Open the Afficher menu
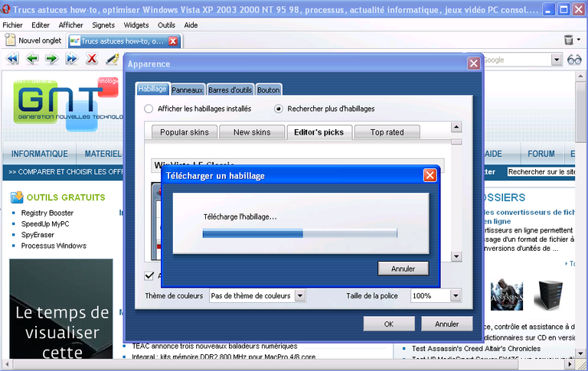The image size is (588, 371). 71,25
